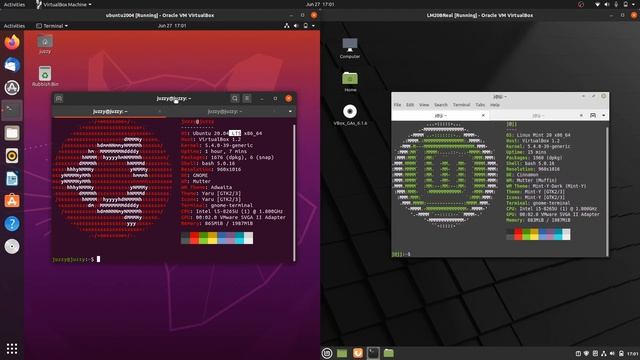This screenshot has height=360, width=640.
Task: Switch to the first tab in Ubuntu terminal
Action: tap(110, 111)
